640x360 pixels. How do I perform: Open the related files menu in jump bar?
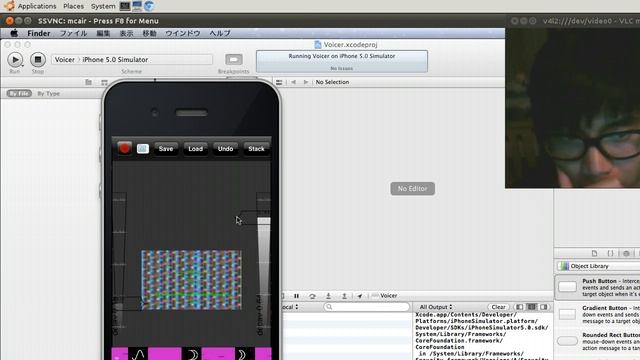[x=279, y=82]
